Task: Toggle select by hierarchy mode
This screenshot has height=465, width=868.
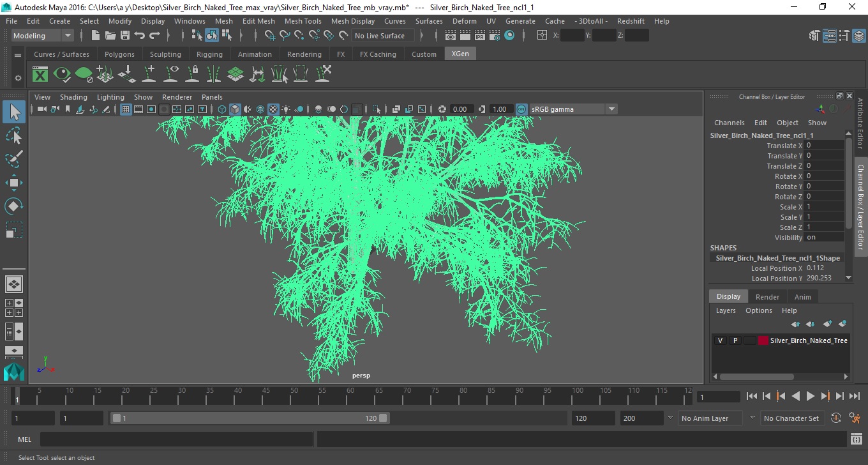Action: click(x=197, y=36)
